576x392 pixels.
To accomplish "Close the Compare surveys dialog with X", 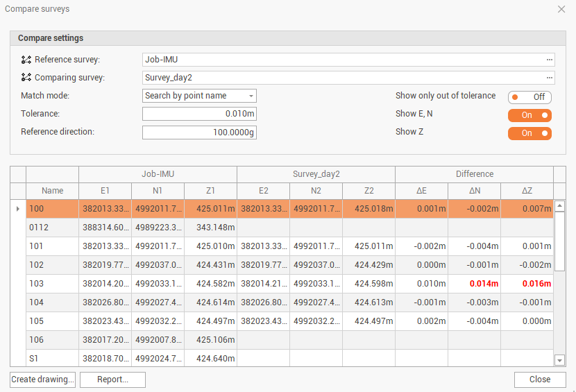I will point(561,9).
